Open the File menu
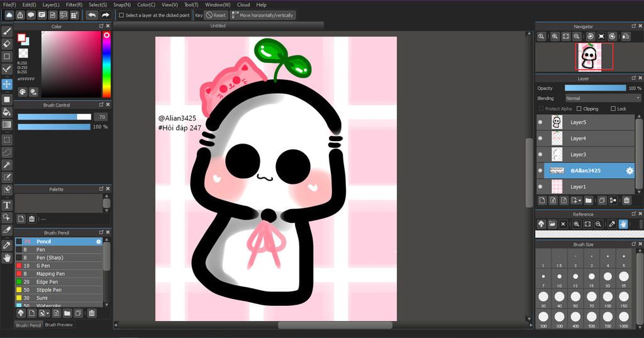This screenshot has width=644, height=338. click(9, 4)
